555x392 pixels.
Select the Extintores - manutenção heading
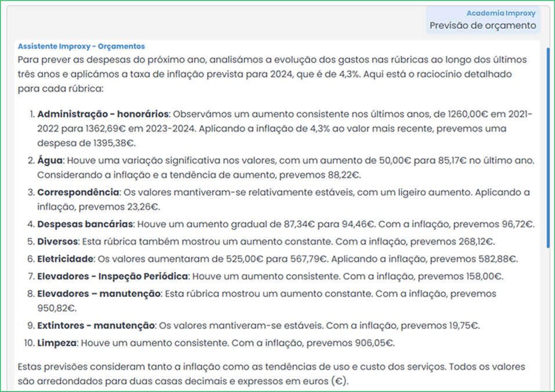coord(96,325)
